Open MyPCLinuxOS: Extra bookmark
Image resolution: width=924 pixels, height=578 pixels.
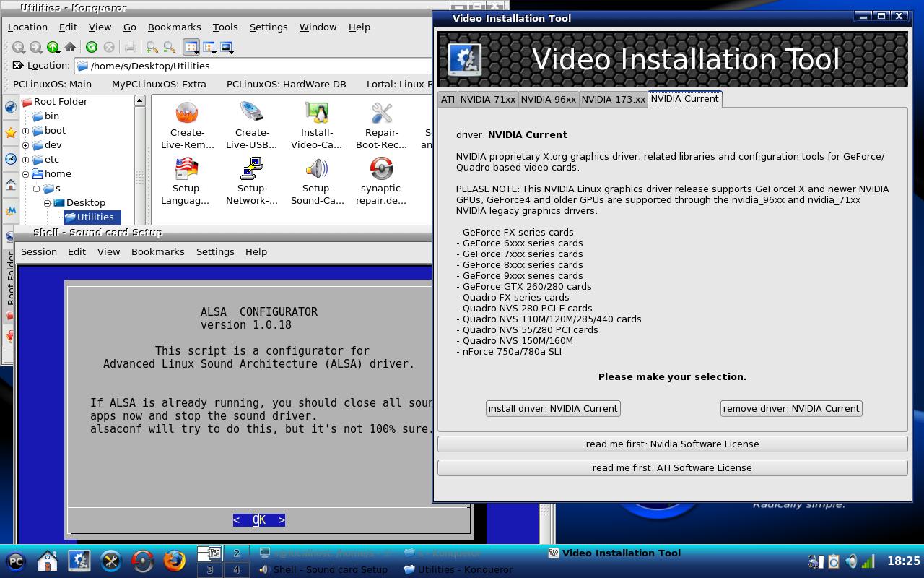[x=159, y=84]
